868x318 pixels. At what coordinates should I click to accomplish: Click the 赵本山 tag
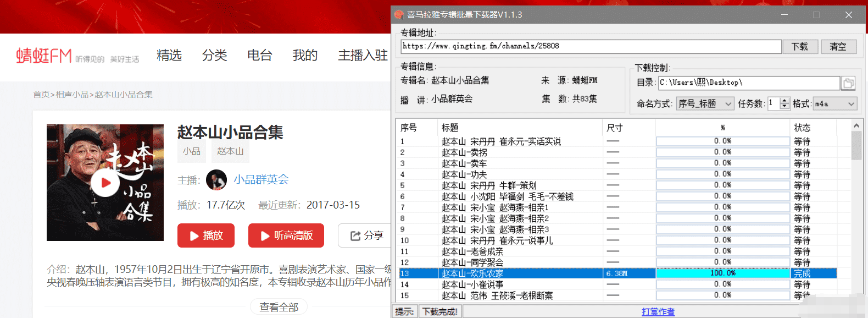[x=230, y=151]
